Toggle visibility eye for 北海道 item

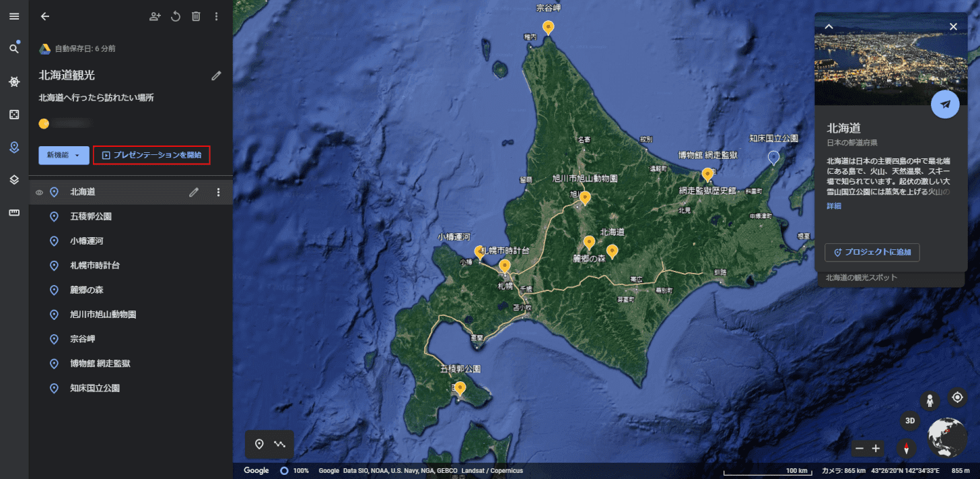39,193
